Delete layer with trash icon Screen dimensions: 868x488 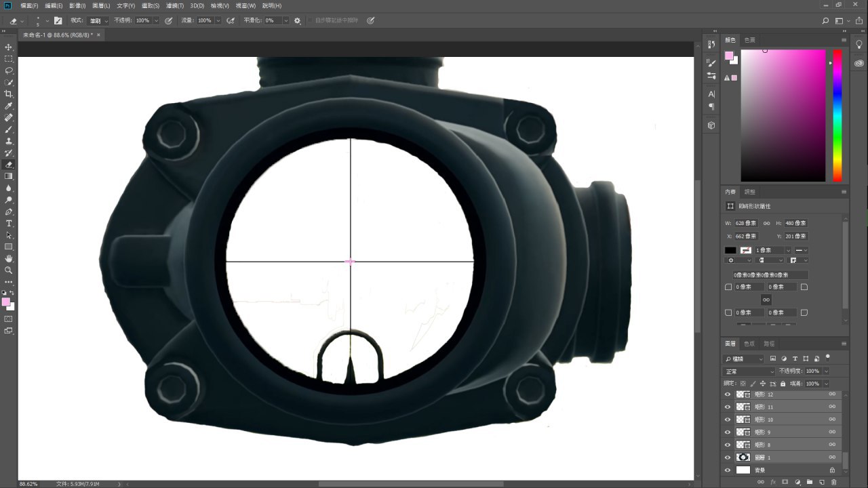(x=834, y=482)
